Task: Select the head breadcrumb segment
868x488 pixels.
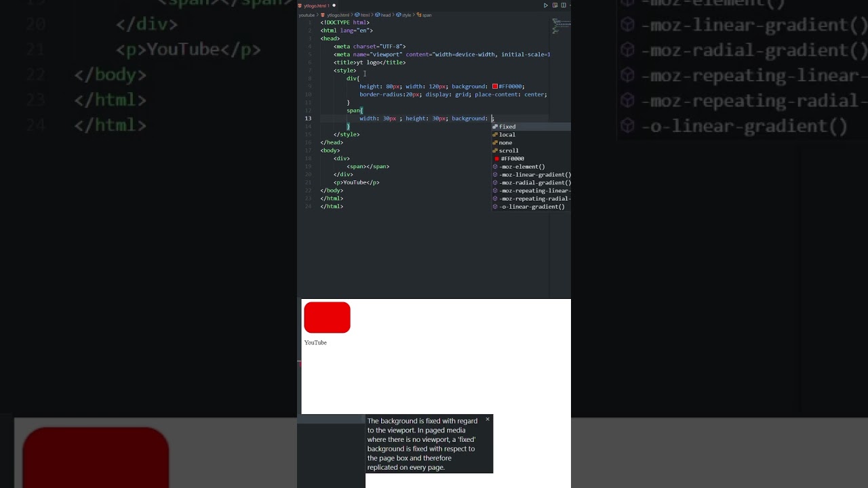Action: (x=383, y=15)
